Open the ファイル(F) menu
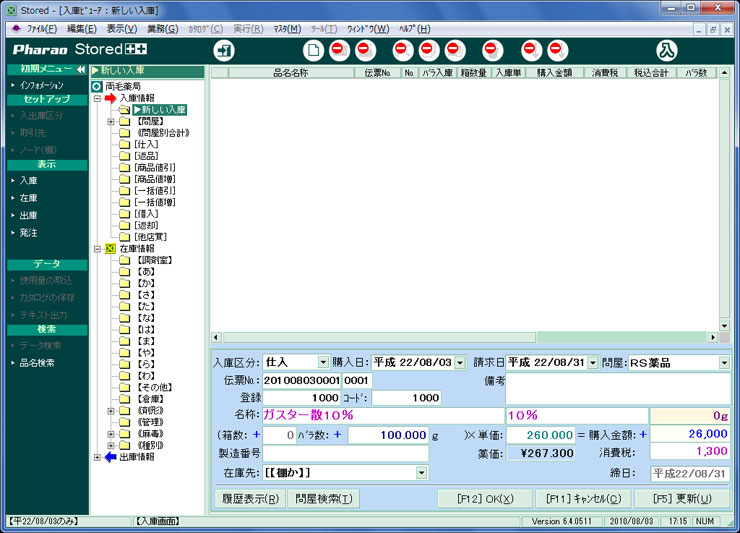 click(x=42, y=29)
